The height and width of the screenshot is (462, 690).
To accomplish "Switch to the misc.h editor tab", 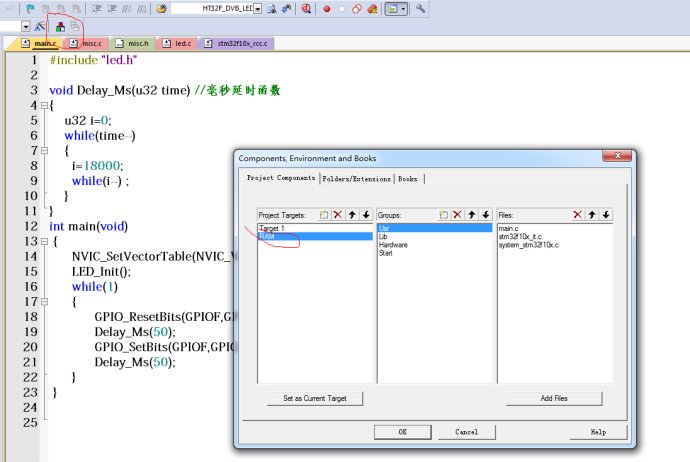I will point(137,44).
